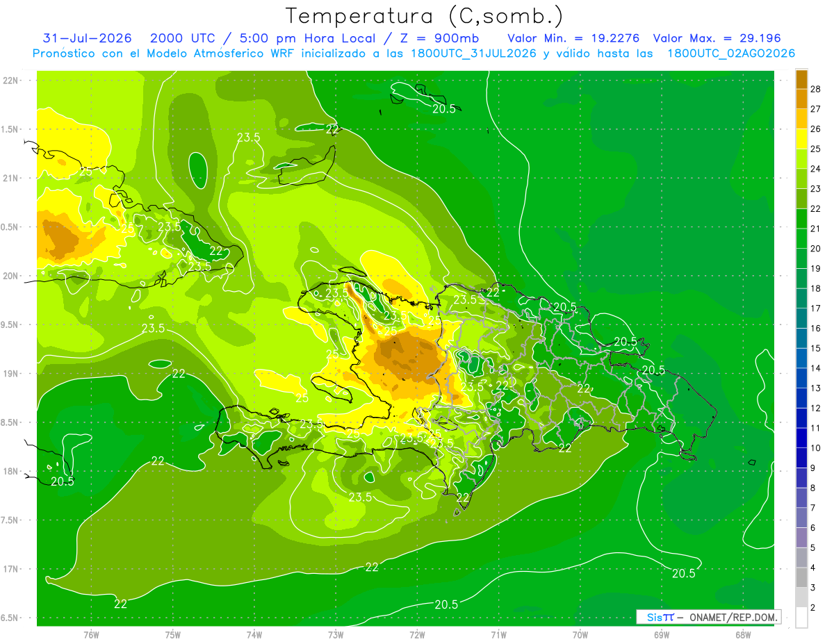Click the 9.5N latitude axis label
This screenshot has width=834, height=644.
coord(11,324)
